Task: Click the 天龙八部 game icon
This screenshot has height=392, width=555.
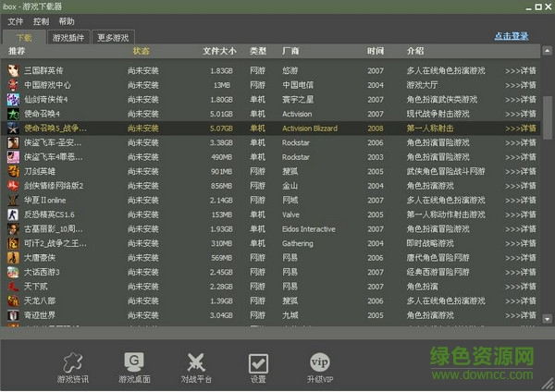Action: pos(13,300)
